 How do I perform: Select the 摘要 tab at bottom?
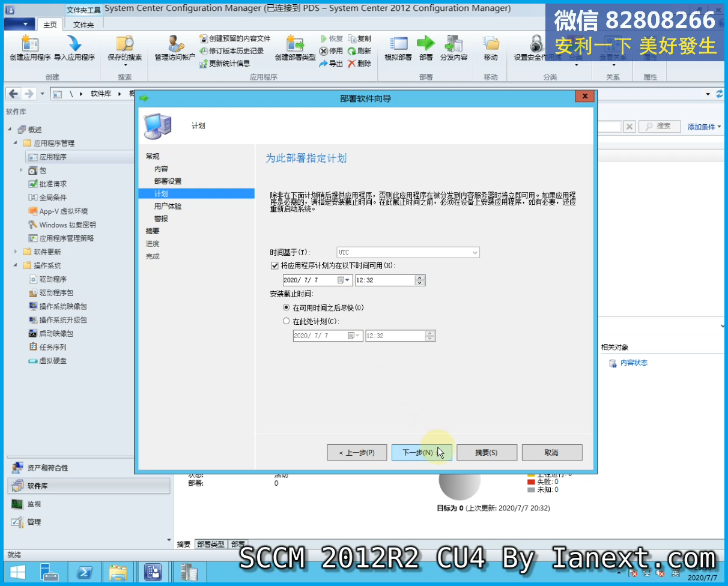[x=184, y=544]
